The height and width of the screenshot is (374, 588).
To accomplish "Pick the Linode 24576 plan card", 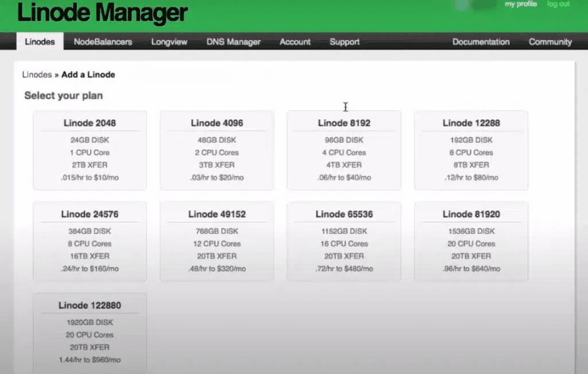I will tap(90, 241).
